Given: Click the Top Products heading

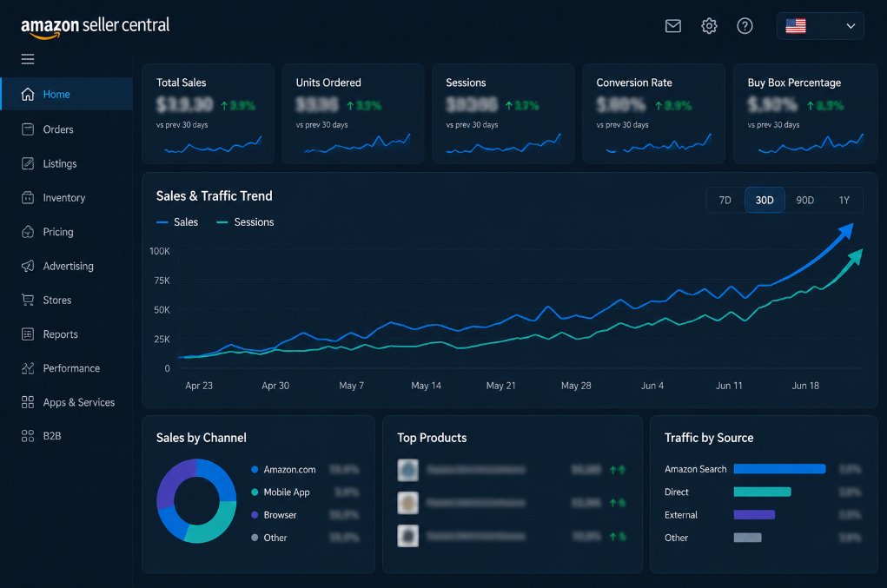Looking at the screenshot, I should click(432, 438).
